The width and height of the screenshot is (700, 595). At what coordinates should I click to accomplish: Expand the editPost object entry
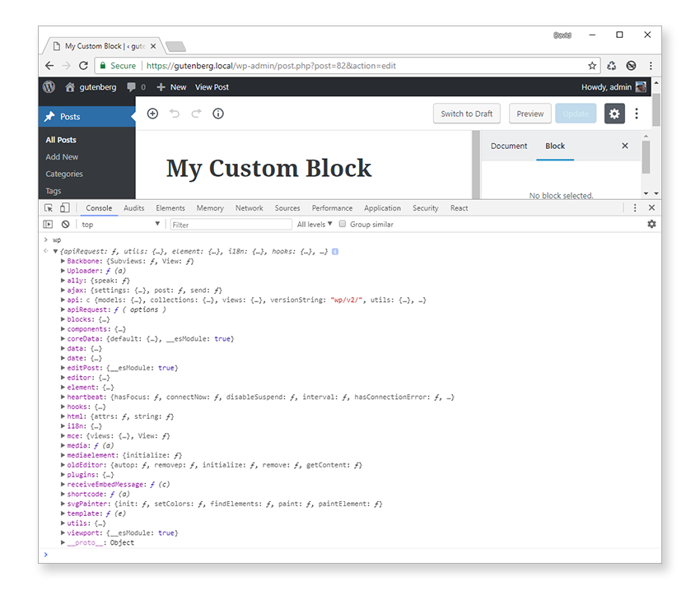[x=64, y=368]
